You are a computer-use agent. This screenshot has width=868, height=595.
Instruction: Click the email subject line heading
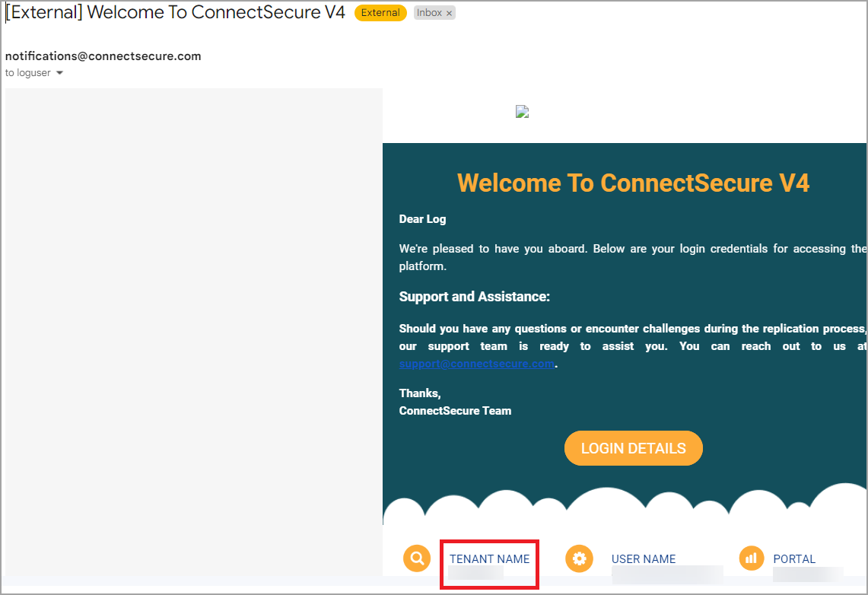pyautogui.click(x=175, y=13)
